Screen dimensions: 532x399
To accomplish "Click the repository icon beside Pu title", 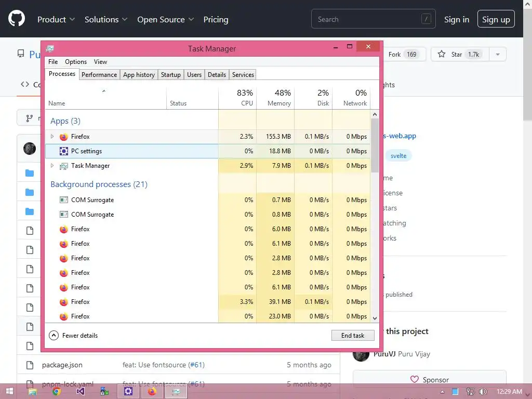I will pos(21,54).
